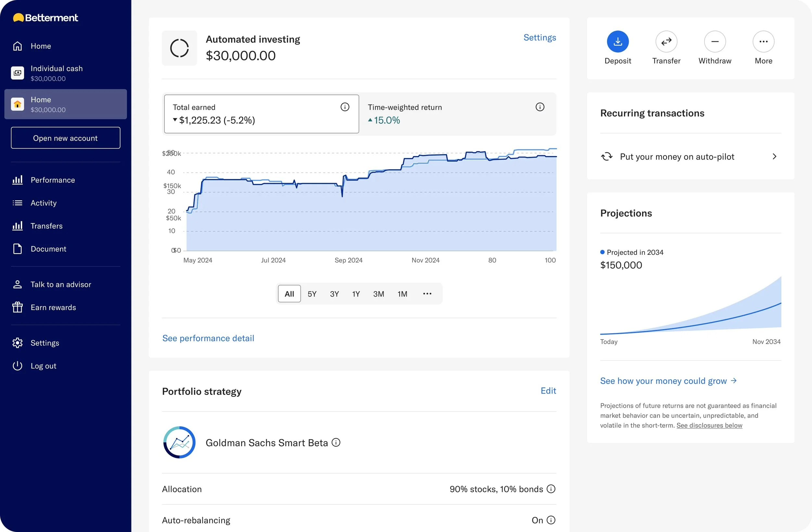Go to Activity in sidebar
812x532 pixels.
click(44, 203)
